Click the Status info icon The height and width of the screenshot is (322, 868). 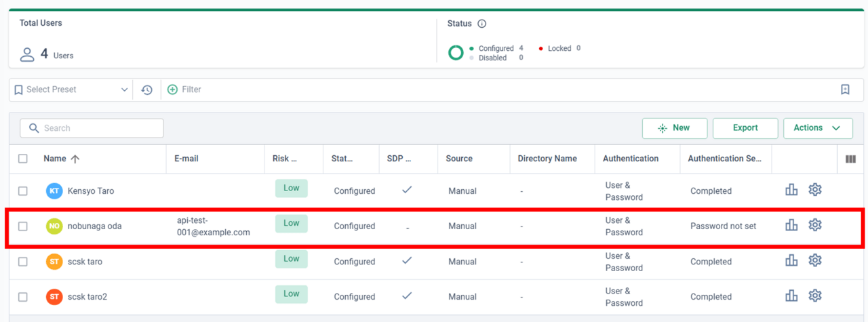(x=482, y=24)
